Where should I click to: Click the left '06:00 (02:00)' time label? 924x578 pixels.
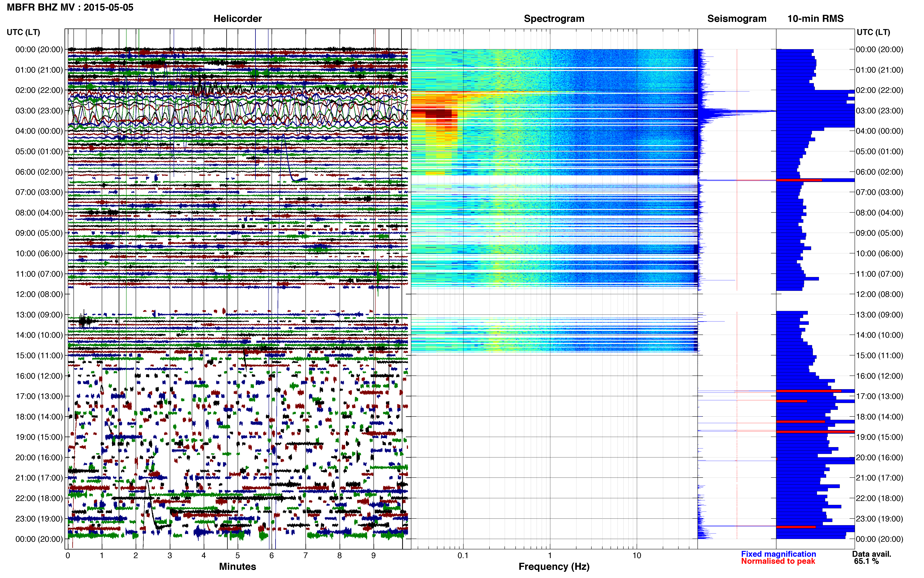39,172
